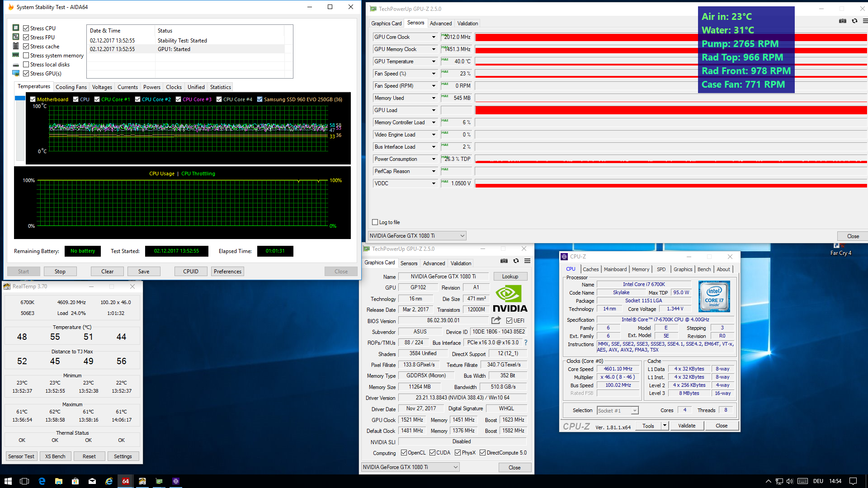The width and height of the screenshot is (868, 488).
Task: Click the BIOS export share icon
Action: [496, 320]
